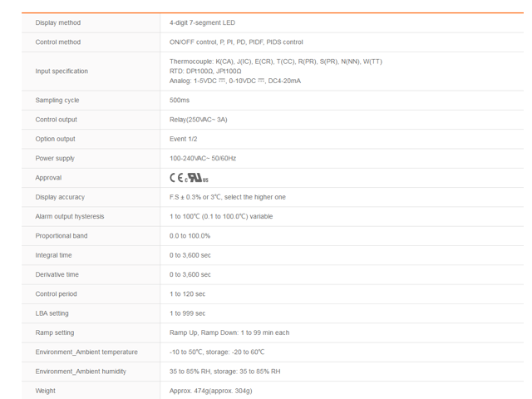Image resolution: width=532 pixels, height=399 pixels.
Task: Click the Input specification label
Action: 62,71
